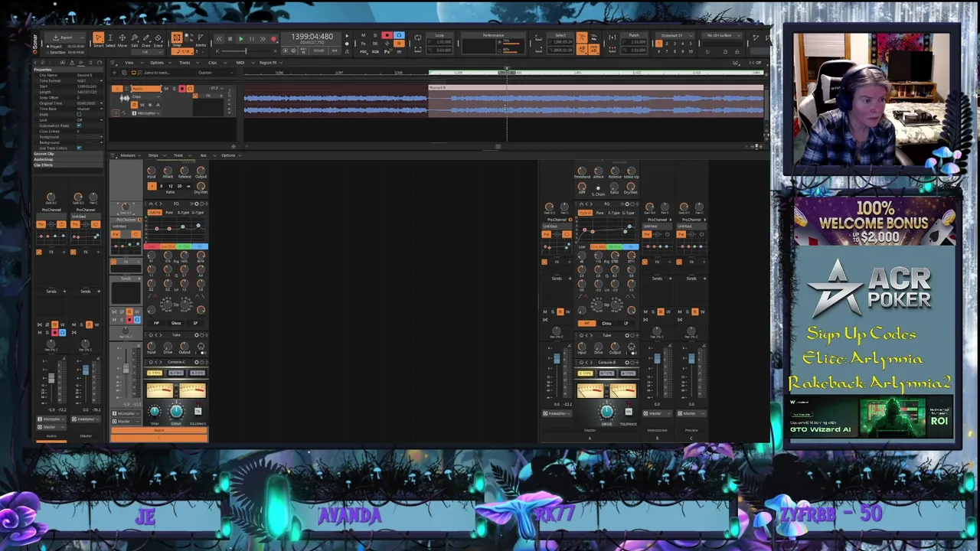The width and height of the screenshot is (980, 551).
Task: Toggle the Automation Read checkbox
Action: (x=79, y=126)
